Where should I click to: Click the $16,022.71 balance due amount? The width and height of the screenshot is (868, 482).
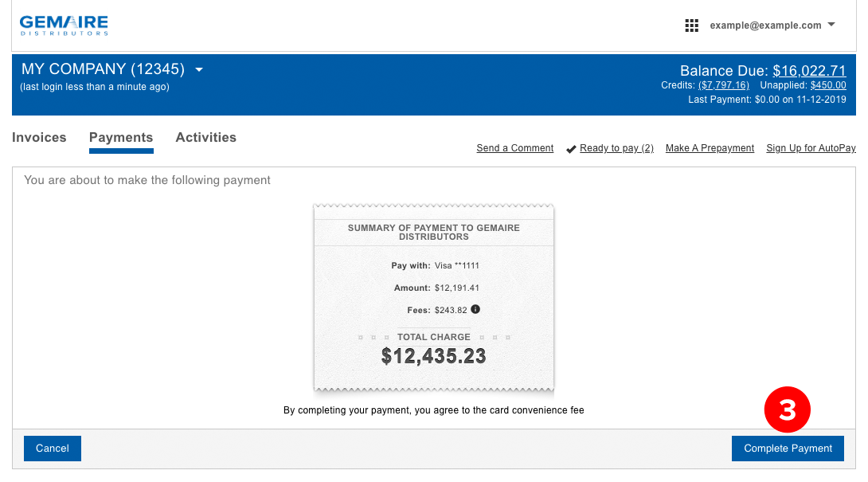(x=809, y=70)
